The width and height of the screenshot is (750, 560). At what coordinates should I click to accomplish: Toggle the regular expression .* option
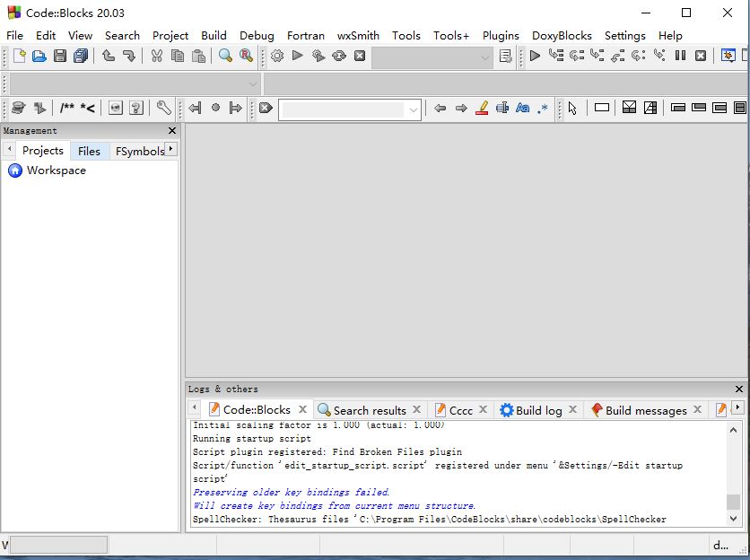coord(543,109)
